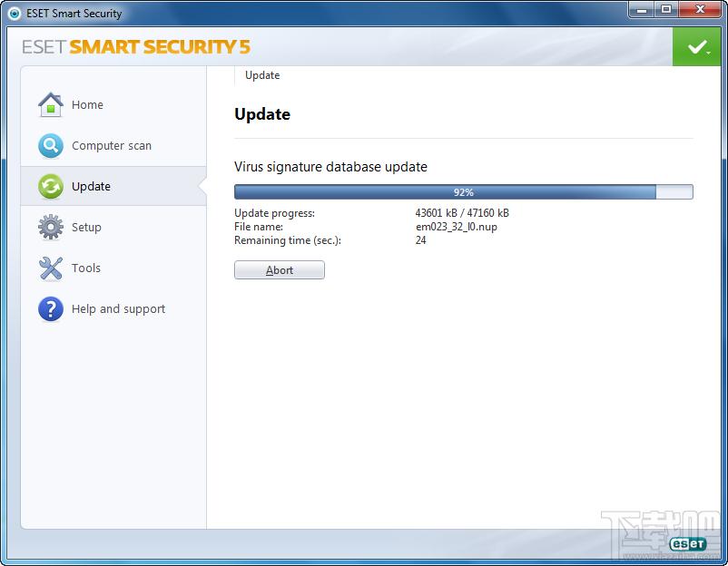Open the Home menu item
The image size is (728, 566).
113,105
